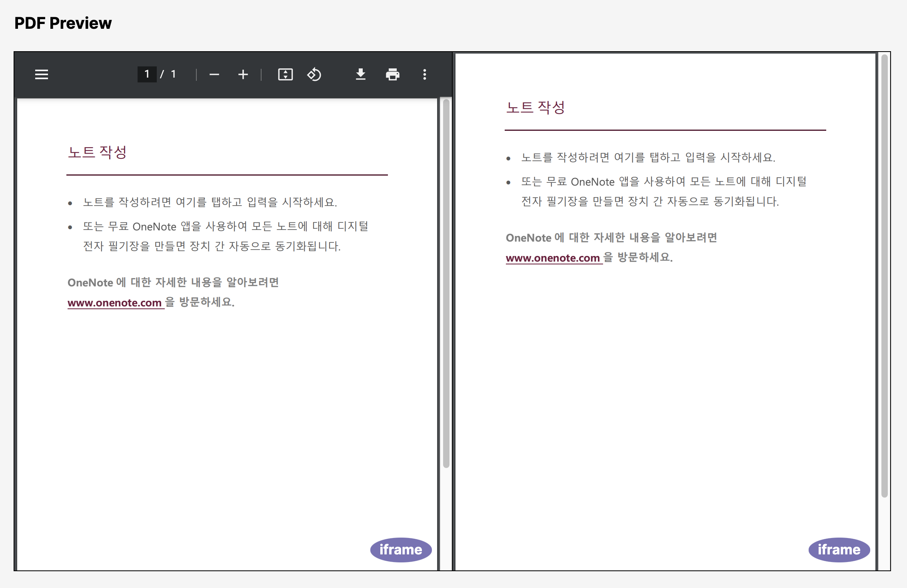Click the right iframe badge

(x=839, y=550)
